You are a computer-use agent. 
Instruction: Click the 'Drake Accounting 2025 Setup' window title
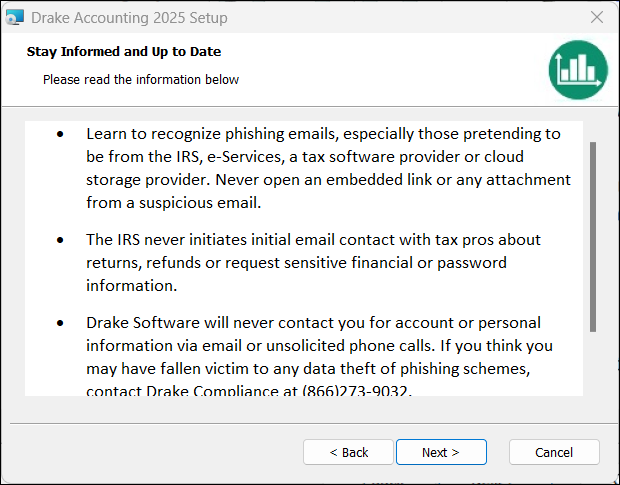[129, 18]
